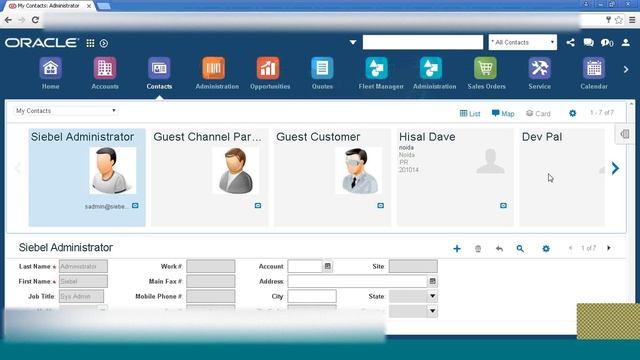Open the Service tools icon

[540, 68]
